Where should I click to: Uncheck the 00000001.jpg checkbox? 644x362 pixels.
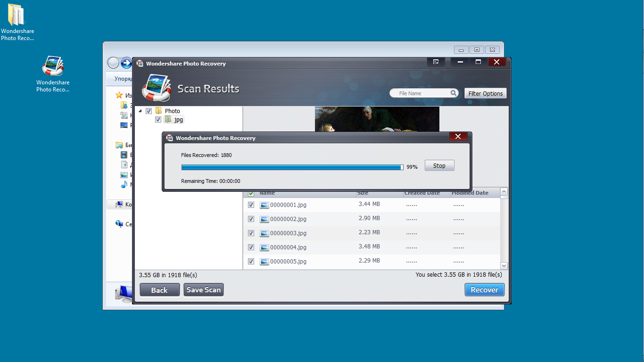[251, 205]
